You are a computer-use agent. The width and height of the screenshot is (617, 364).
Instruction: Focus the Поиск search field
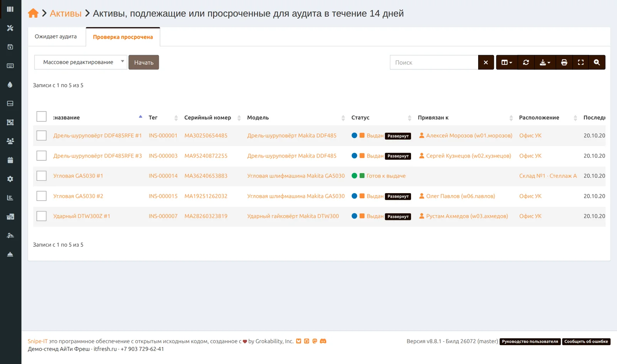(434, 62)
